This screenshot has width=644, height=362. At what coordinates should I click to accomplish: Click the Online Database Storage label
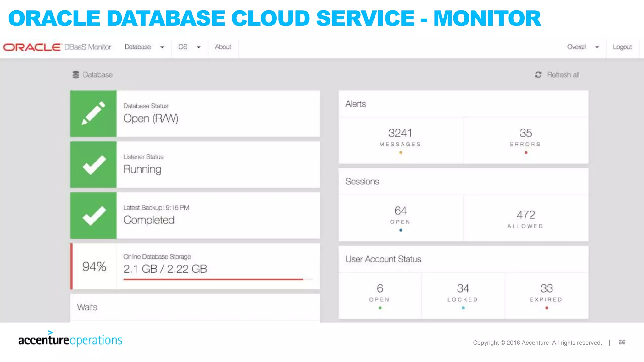click(x=157, y=257)
